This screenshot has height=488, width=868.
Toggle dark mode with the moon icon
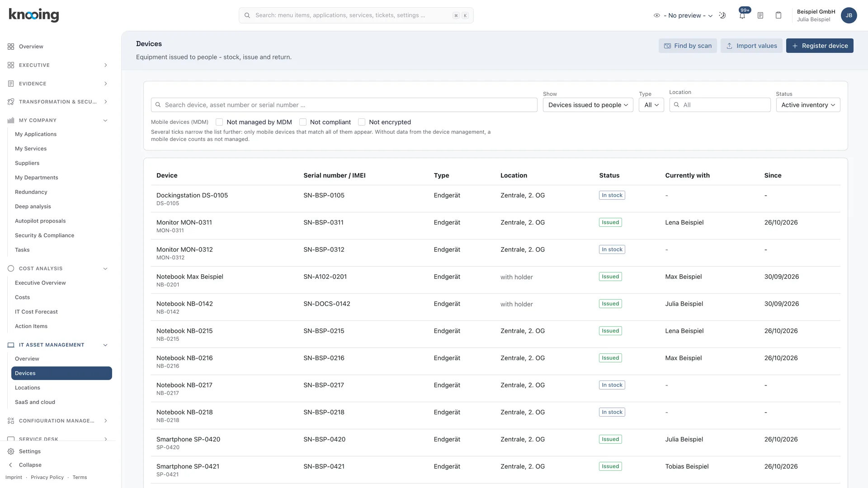point(722,15)
